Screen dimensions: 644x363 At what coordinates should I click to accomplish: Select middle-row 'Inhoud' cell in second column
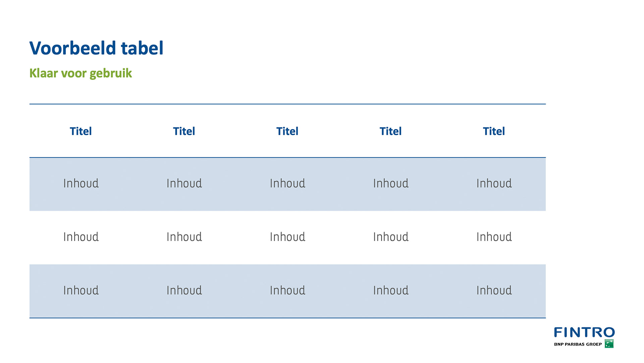[x=184, y=237]
